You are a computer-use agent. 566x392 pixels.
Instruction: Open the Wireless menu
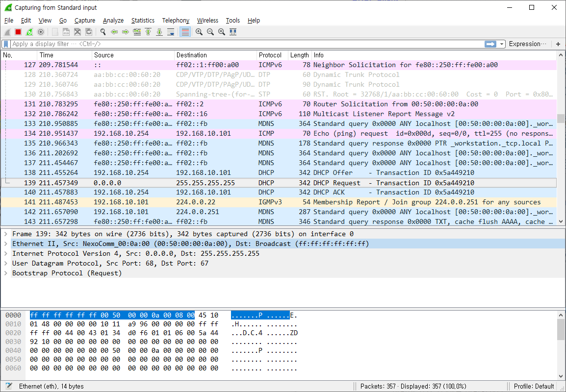(x=207, y=21)
